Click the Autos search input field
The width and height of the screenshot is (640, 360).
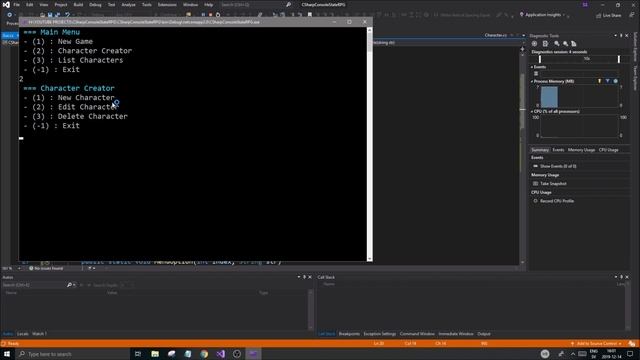coord(34,285)
